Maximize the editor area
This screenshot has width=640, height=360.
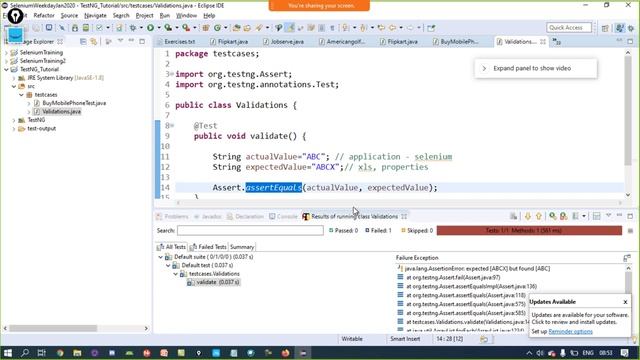click(630, 41)
